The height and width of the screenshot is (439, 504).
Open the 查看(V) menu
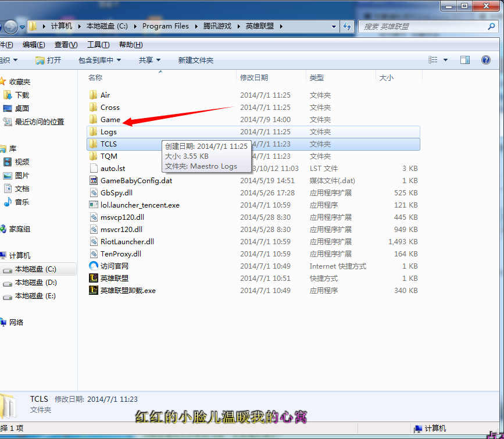66,45
